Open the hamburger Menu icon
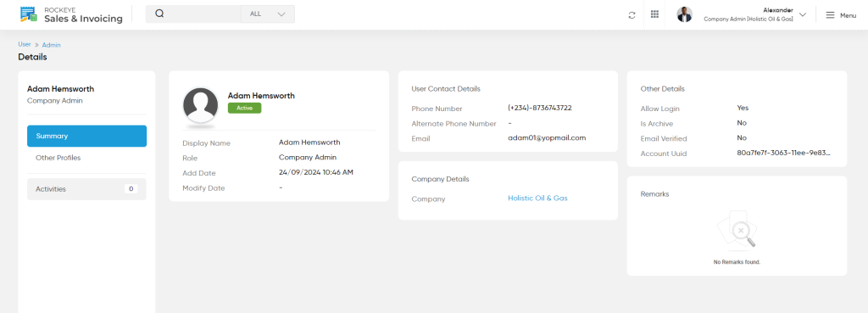The height and width of the screenshot is (313, 868). tap(831, 15)
